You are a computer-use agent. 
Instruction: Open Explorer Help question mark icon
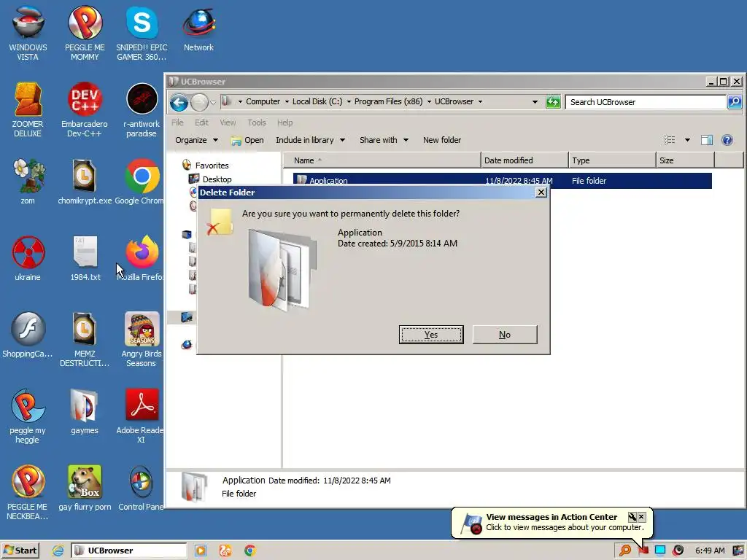click(x=727, y=140)
